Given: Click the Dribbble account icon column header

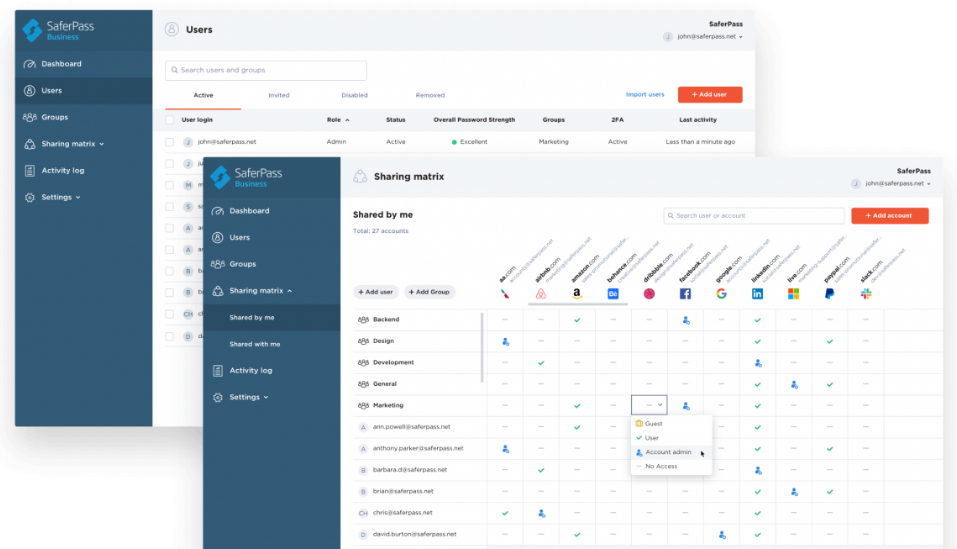Looking at the screenshot, I should [649, 294].
